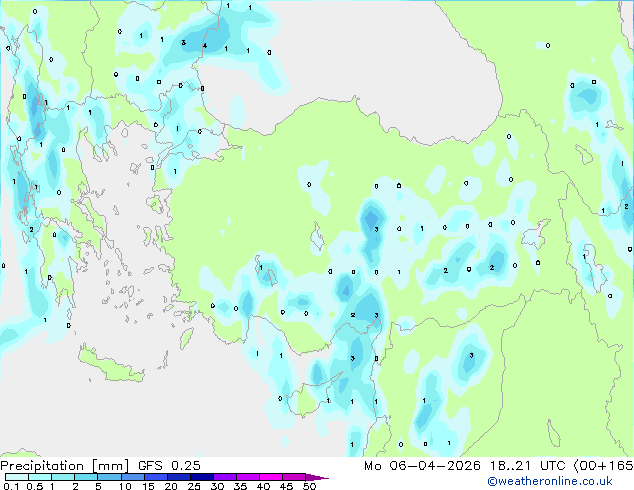634x490 pixels.
Task: Click the "50" legend scale label
Action: (309, 486)
